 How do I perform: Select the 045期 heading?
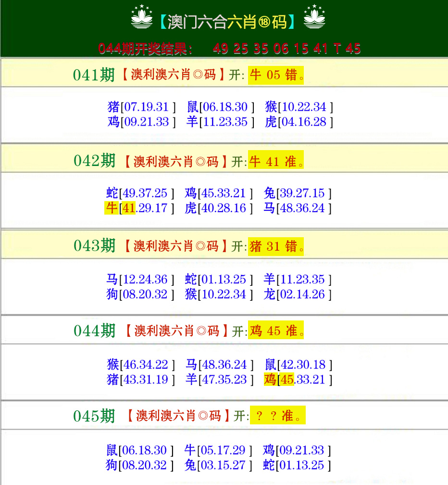[x=94, y=416]
